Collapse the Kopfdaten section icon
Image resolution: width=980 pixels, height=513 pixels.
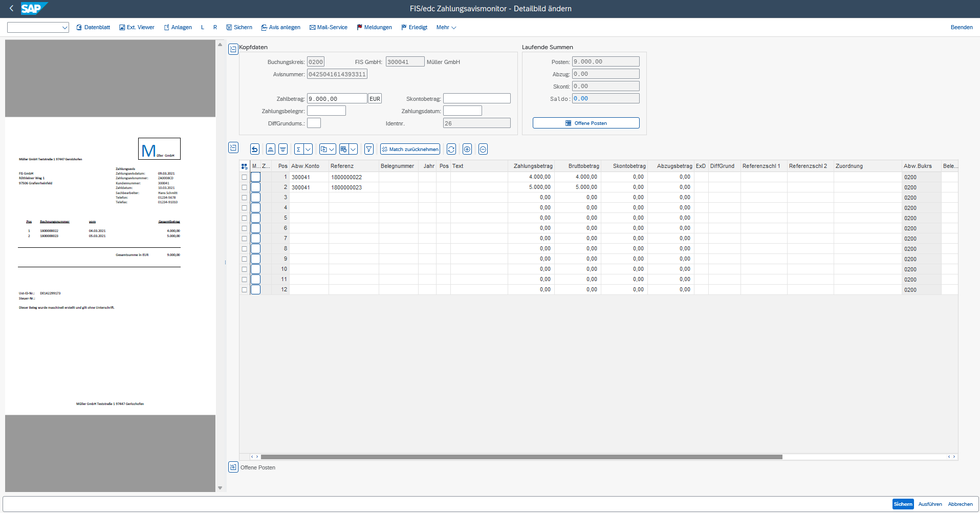coord(233,49)
